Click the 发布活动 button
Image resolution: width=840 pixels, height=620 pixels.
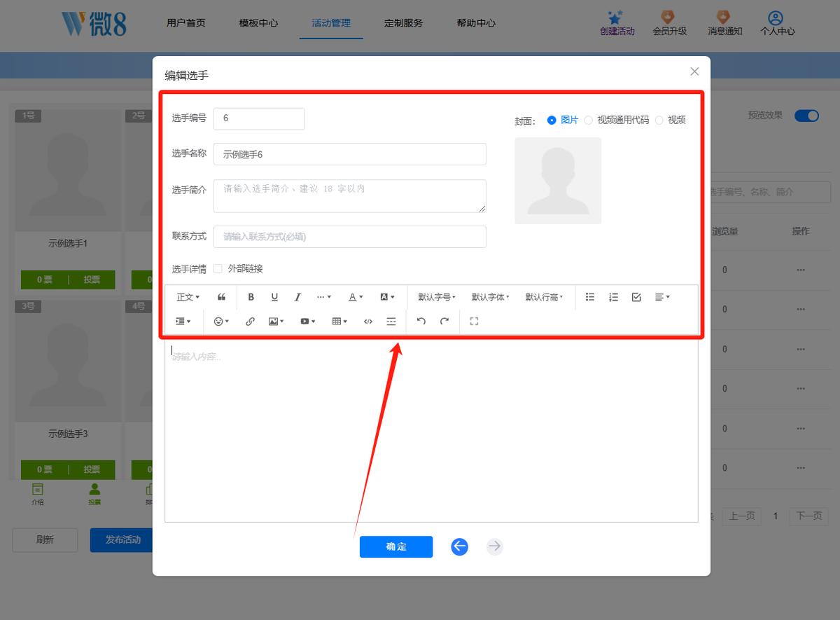(122, 540)
